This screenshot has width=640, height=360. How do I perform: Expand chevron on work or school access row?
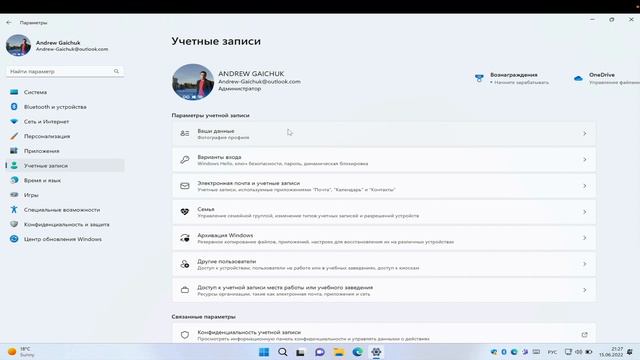pyautogui.click(x=584, y=290)
